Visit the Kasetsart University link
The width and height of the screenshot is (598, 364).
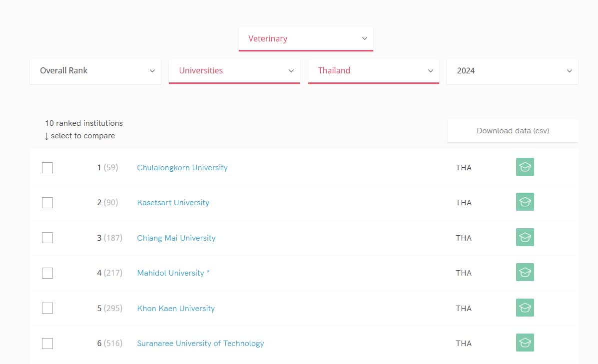click(173, 203)
